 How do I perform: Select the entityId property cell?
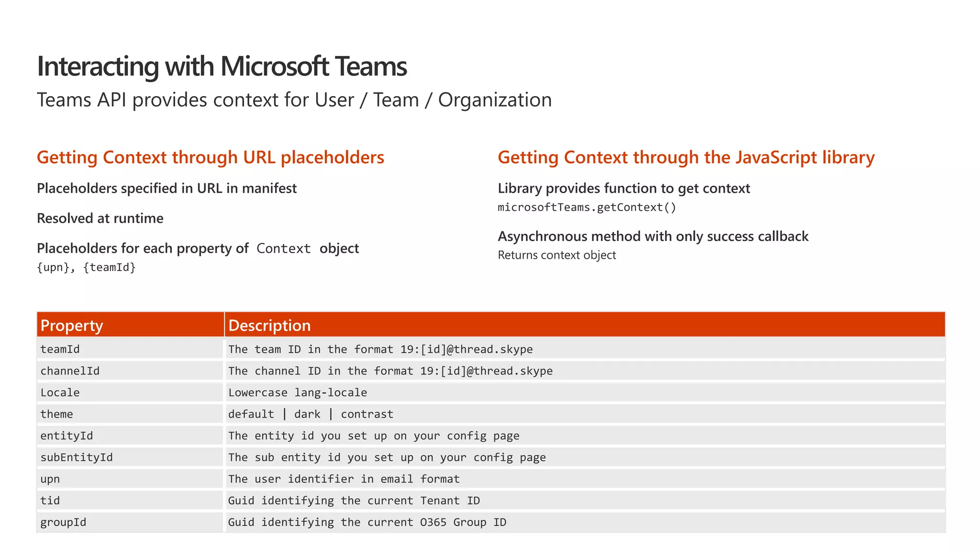(x=130, y=435)
